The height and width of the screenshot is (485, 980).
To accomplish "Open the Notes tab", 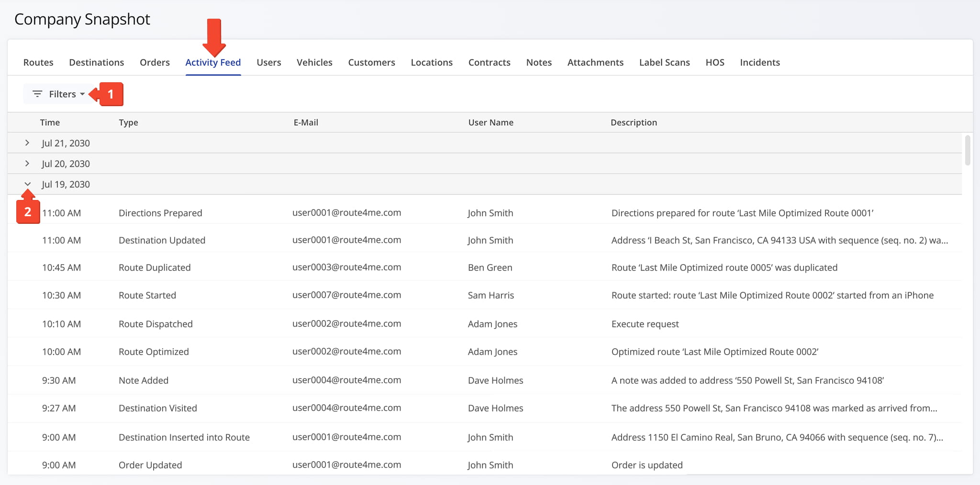I will tap(539, 62).
